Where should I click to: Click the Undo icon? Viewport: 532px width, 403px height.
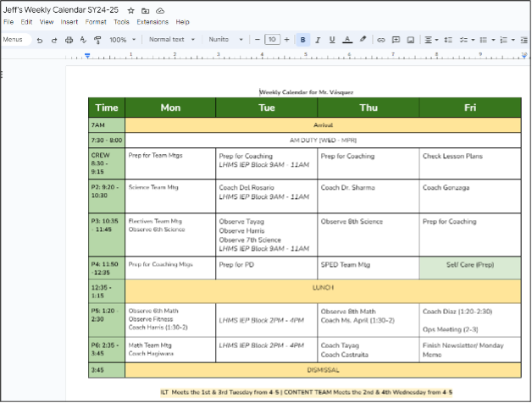39,40
